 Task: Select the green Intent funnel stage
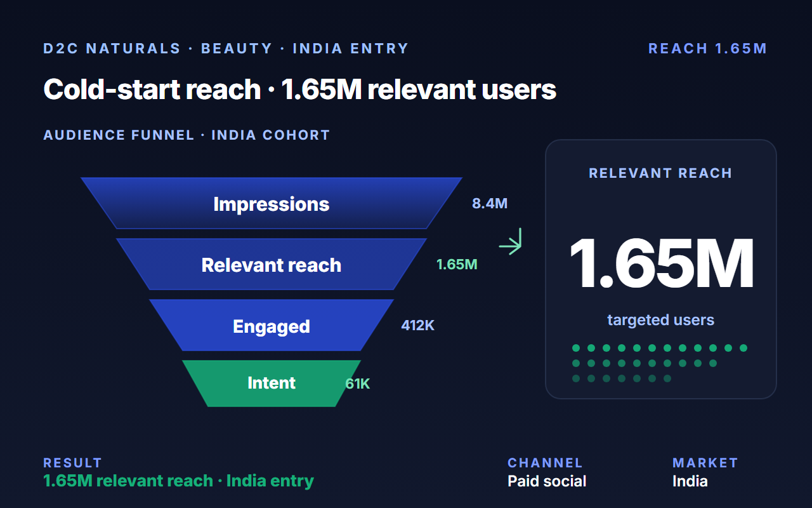point(272,384)
